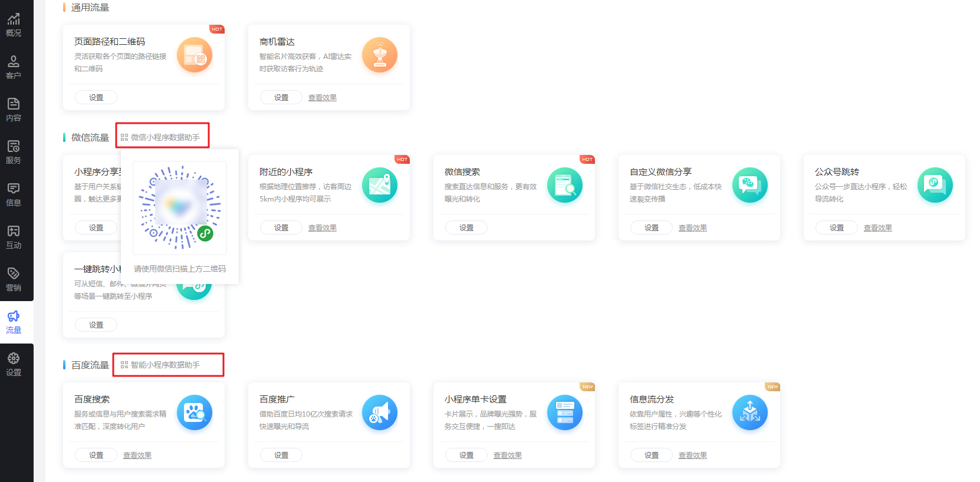Click the 百度搜索 paw card icon
This screenshot has height=482, width=980.
click(195, 412)
